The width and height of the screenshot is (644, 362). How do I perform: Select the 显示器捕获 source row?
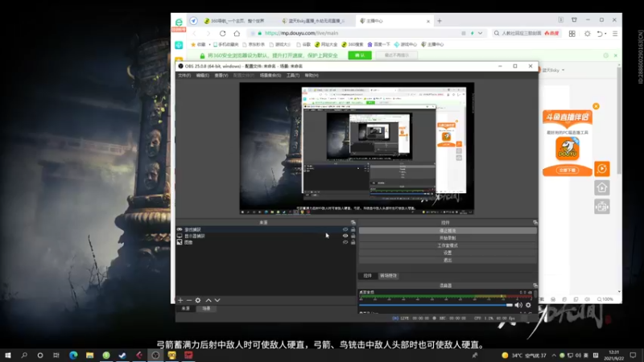(266, 236)
